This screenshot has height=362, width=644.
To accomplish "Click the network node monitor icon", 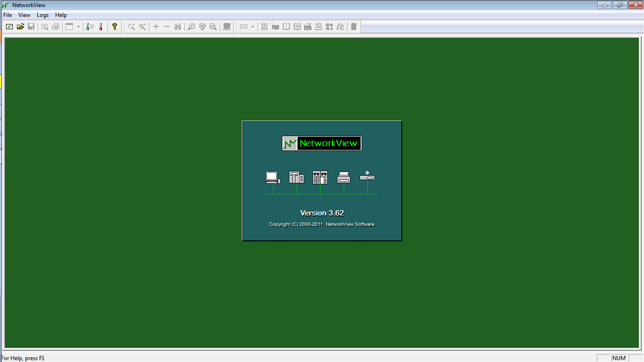I will point(227,27).
